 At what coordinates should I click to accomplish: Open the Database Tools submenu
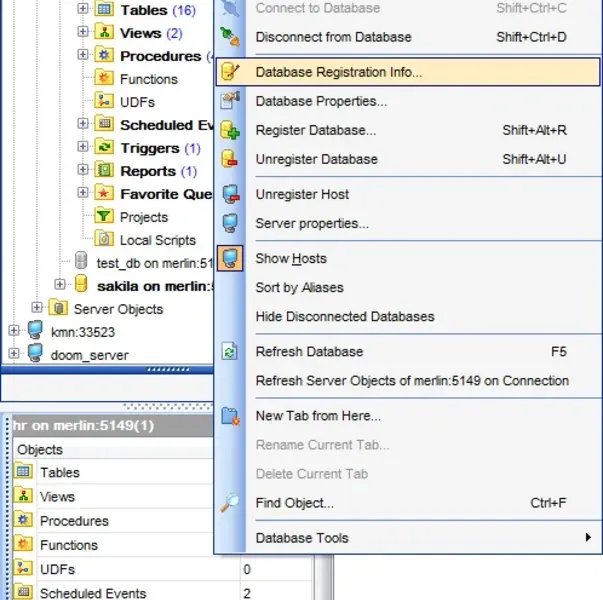coord(408,538)
